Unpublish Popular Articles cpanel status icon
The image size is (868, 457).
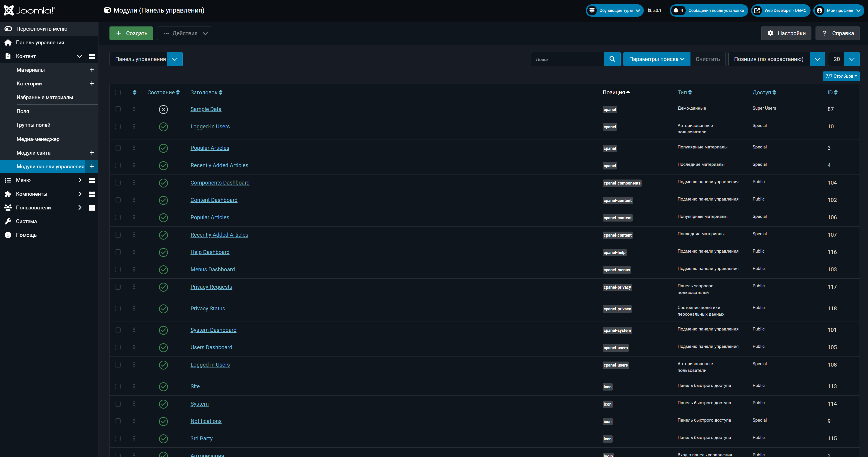163,148
